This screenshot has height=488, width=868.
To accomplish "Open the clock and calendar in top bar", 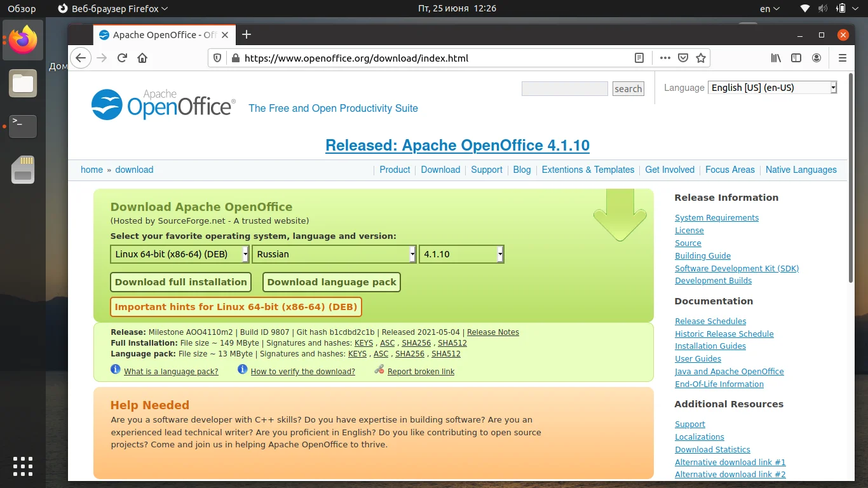I will click(456, 9).
